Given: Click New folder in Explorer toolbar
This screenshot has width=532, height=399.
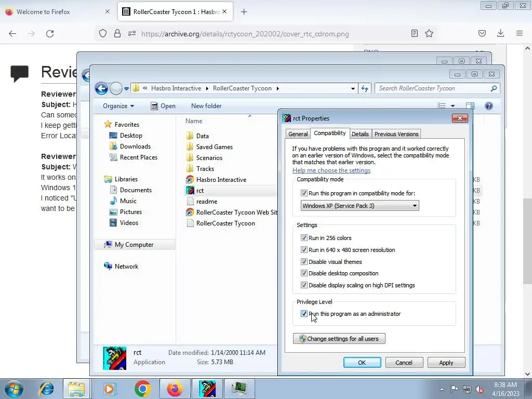Looking at the screenshot, I should click(206, 106).
